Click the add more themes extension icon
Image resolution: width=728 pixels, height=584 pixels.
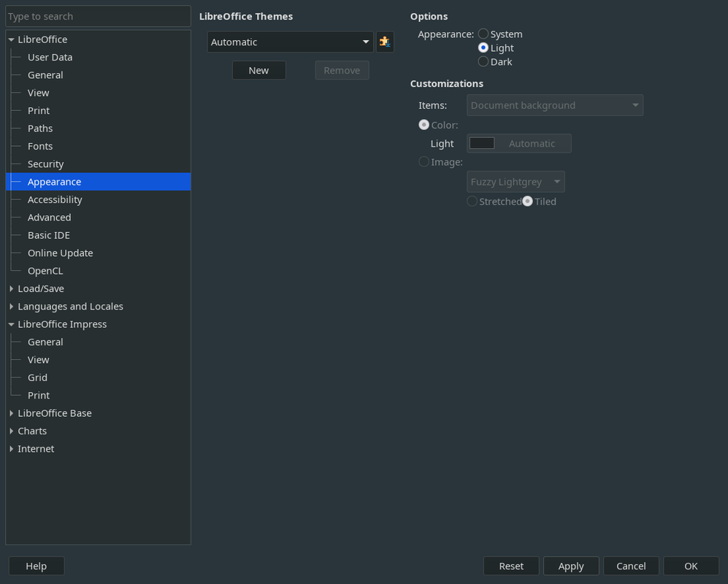384,42
